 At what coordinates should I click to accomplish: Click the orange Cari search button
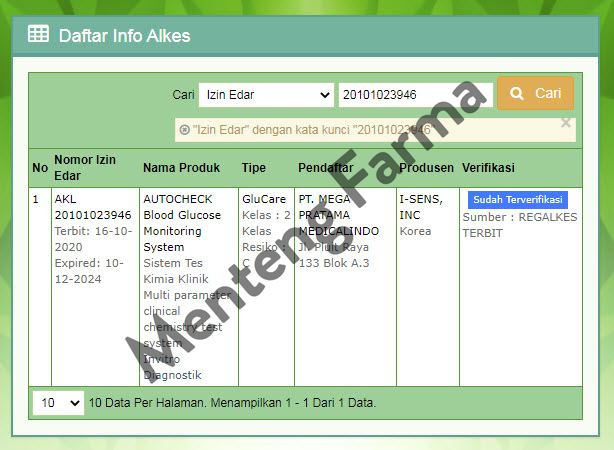click(x=535, y=93)
